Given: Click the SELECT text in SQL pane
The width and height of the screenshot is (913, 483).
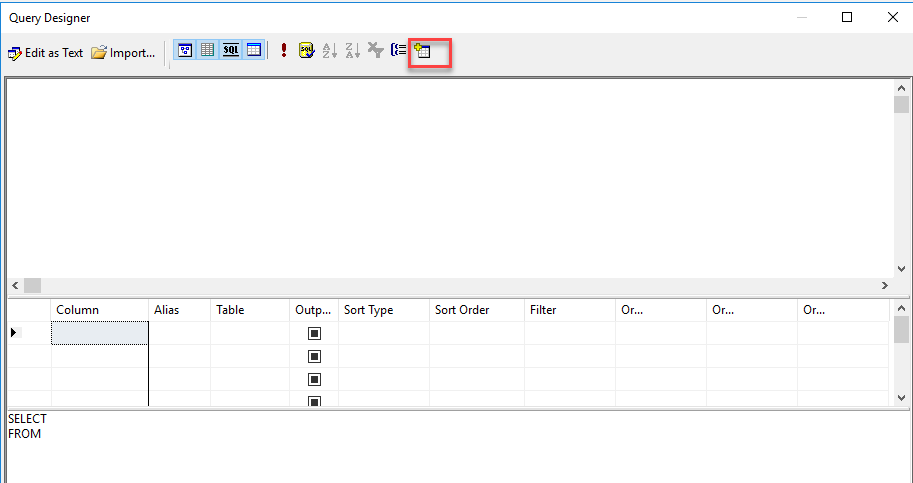Looking at the screenshot, I should [27, 419].
